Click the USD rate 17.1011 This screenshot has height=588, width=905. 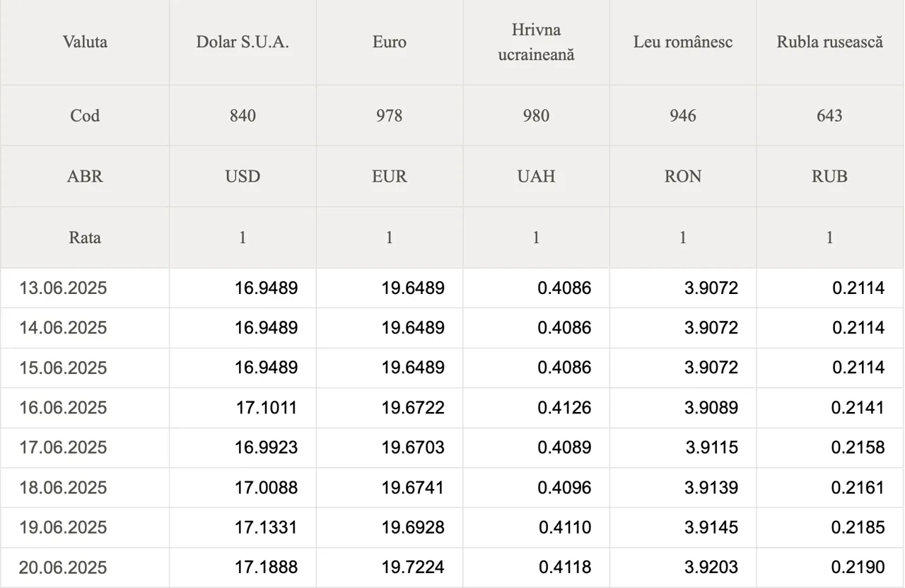[267, 408]
